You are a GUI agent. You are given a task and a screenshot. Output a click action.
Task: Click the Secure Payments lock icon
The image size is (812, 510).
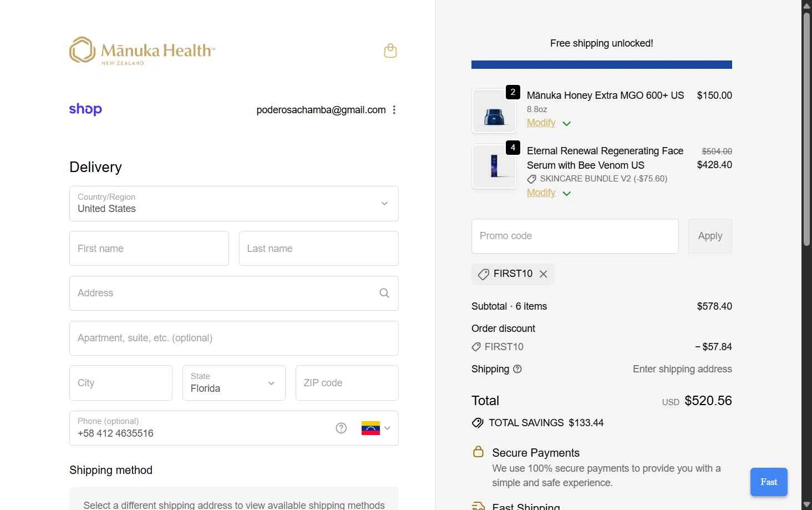click(x=478, y=452)
